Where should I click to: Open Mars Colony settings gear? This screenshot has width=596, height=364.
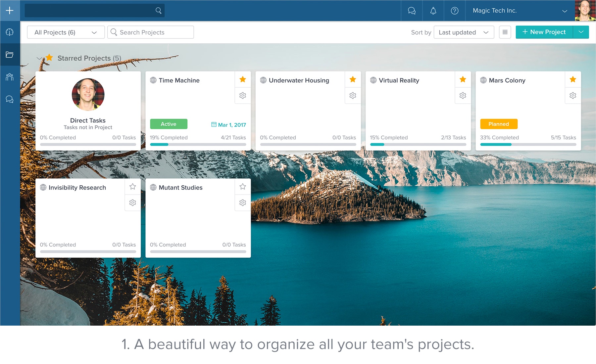(573, 96)
